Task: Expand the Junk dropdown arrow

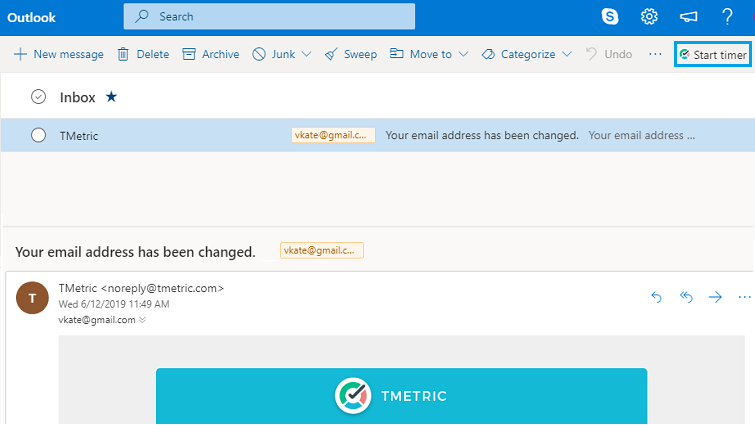Action: 306,54
